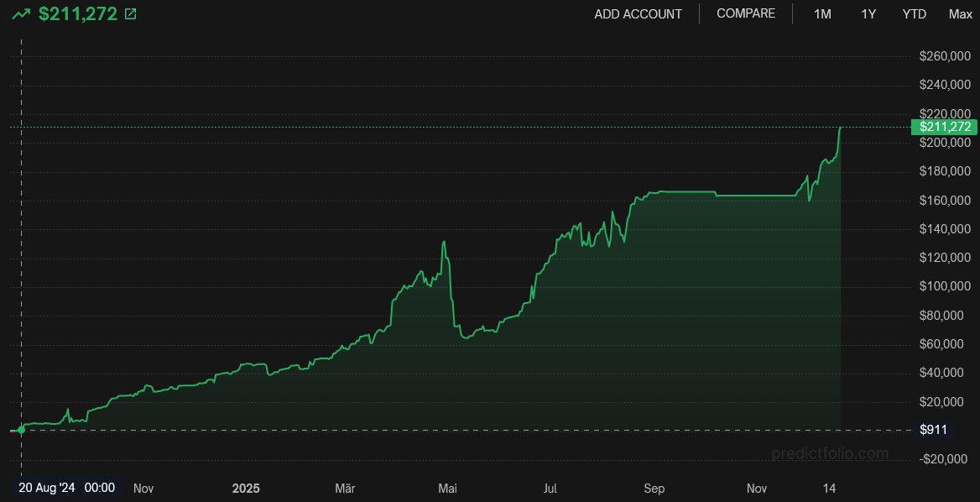The height and width of the screenshot is (502, 980).
Task: Click the Nov label after 20 Aug '24
Action: (143, 489)
